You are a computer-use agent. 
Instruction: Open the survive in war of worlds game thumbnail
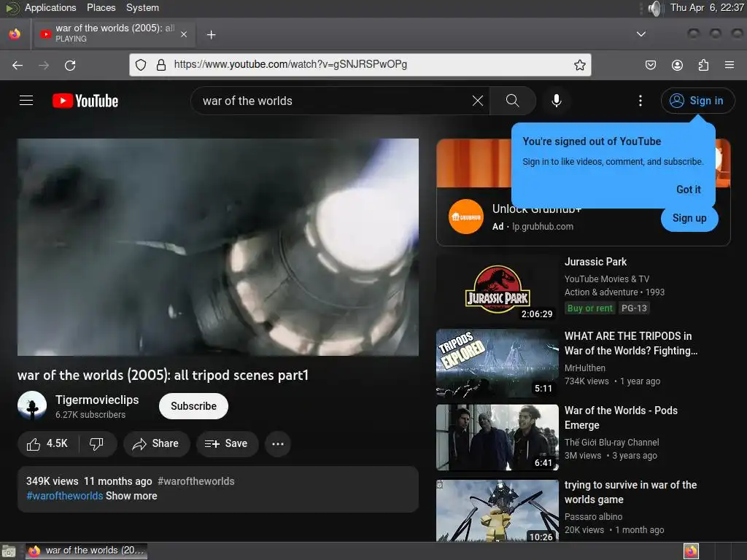[498, 510]
